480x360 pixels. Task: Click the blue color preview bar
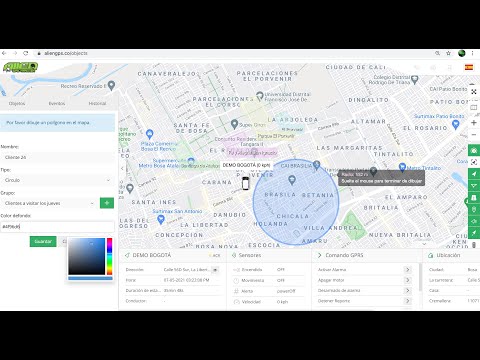pos(90,278)
